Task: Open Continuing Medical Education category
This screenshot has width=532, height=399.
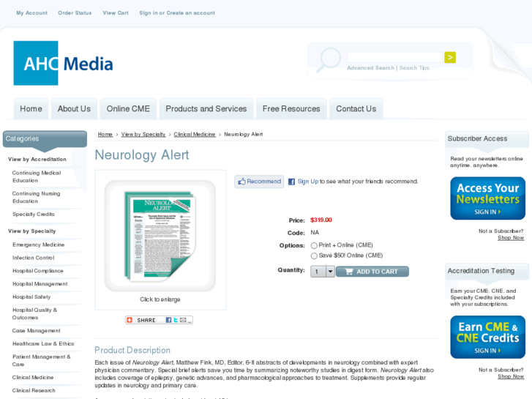Action: [x=37, y=176]
